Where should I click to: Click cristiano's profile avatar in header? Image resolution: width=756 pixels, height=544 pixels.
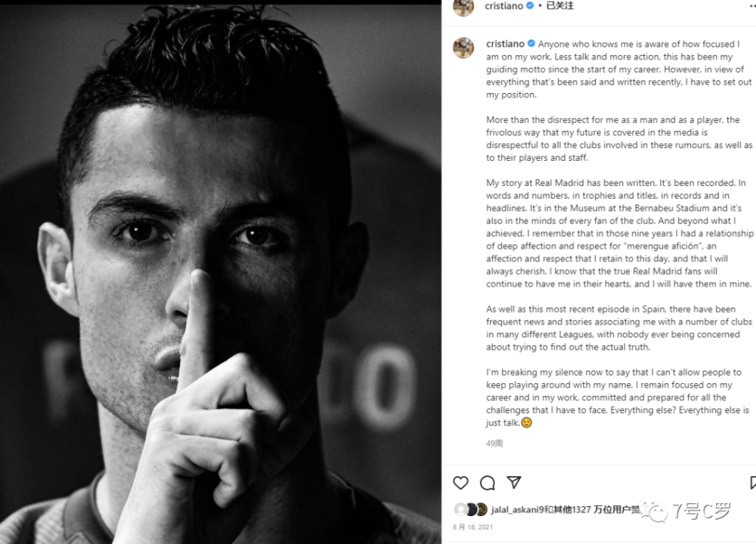click(463, 7)
